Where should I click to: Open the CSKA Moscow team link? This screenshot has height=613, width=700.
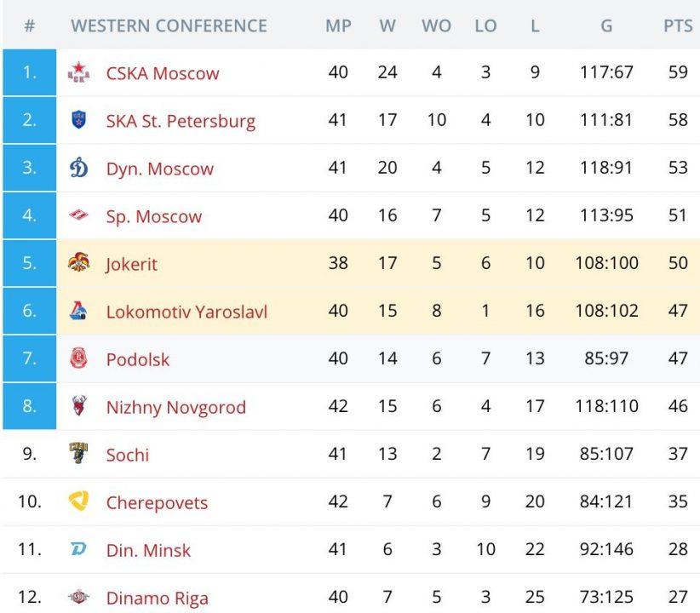click(163, 73)
